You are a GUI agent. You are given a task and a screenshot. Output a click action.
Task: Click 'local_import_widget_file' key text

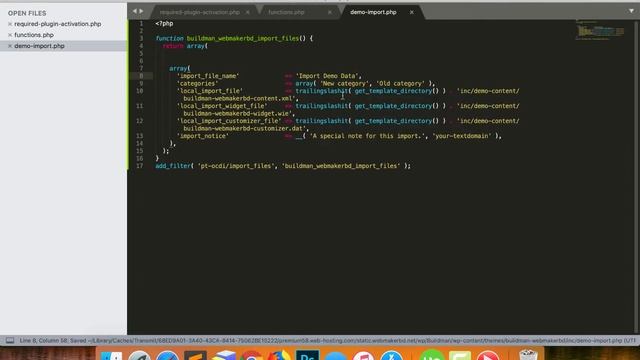[x=222, y=106]
